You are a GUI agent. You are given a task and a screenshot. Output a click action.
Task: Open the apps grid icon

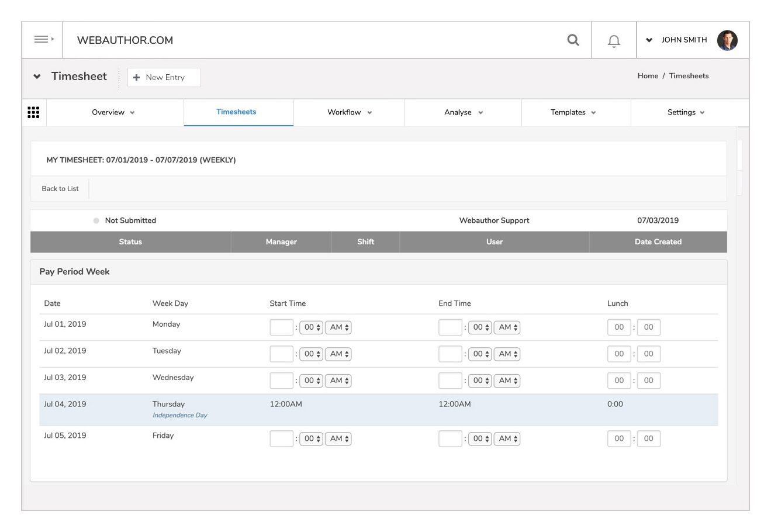34,112
